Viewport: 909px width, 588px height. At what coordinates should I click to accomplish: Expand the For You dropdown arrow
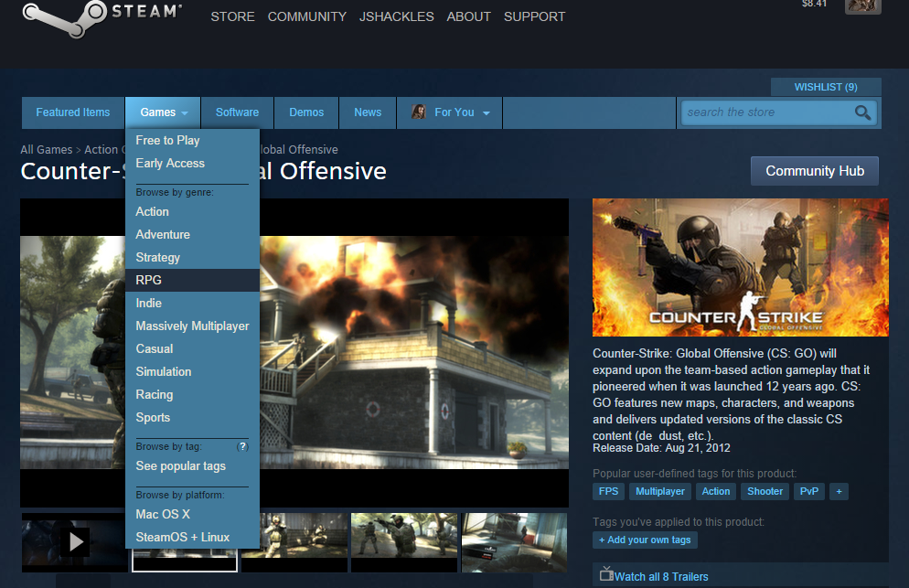tap(487, 113)
